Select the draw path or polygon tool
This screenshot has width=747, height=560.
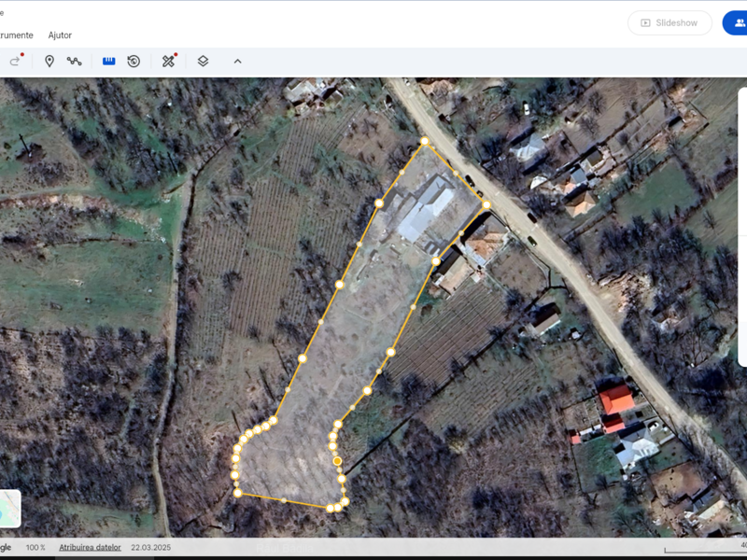(x=74, y=61)
